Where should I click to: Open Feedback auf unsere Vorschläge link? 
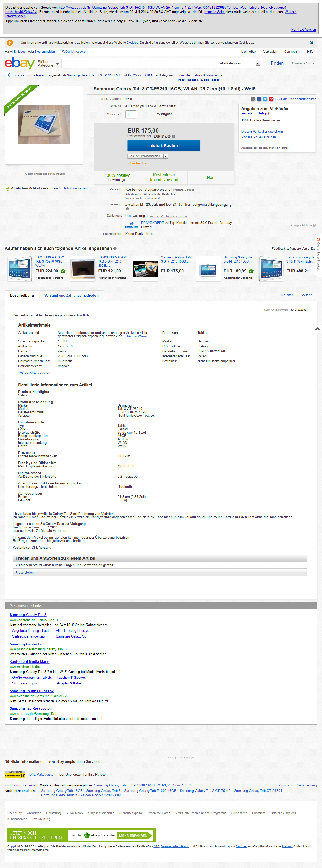pyautogui.click(x=293, y=249)
